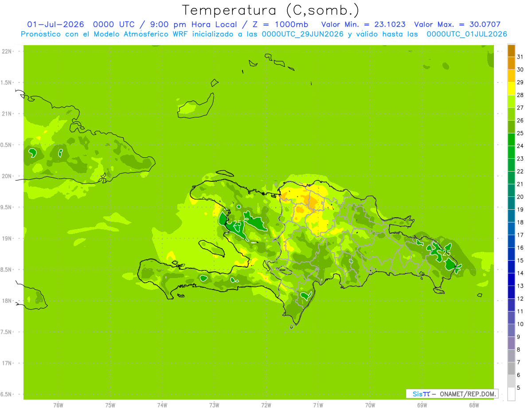The image size is (532, 411).
Task: Click the latitude label 19N
Action: 6,239
